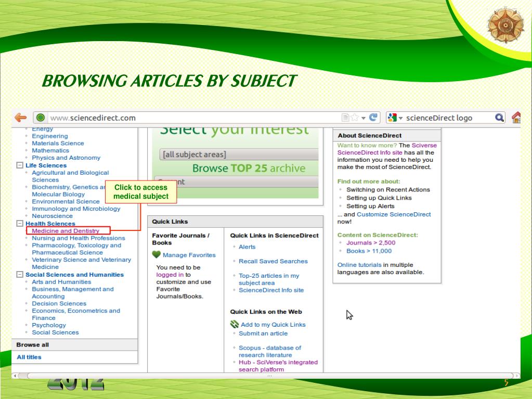Image resolution: width=532 pixels, height=399 pixels.
Task: Click the reload page icon
Action: point(373,118)
